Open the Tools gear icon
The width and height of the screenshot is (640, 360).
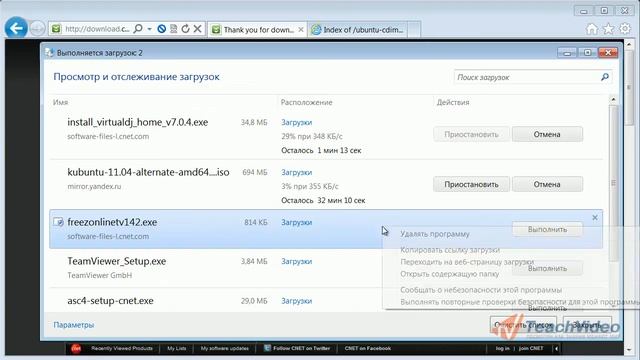pyautogui.click(x=625, y=29)
